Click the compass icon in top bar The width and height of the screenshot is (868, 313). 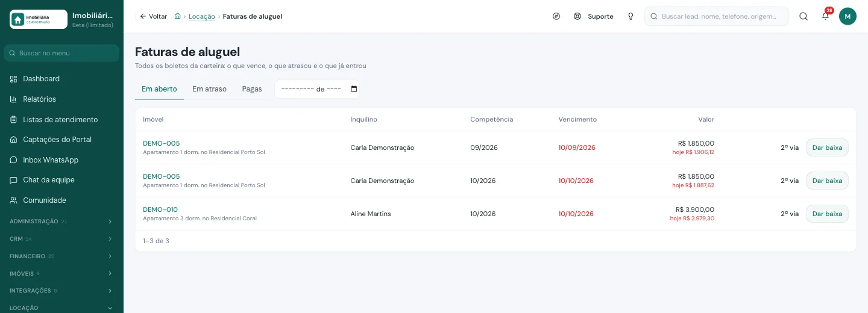click(556, 16)
